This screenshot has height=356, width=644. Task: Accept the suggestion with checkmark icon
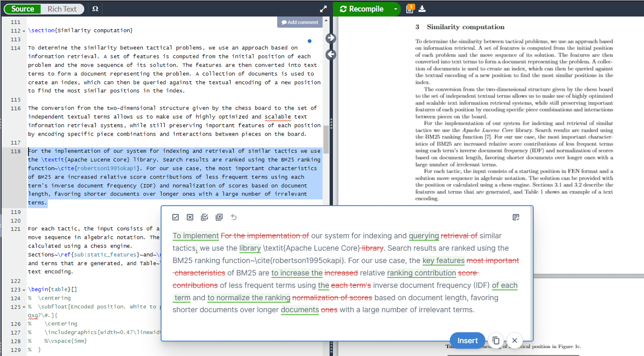(x=175, y=217)
